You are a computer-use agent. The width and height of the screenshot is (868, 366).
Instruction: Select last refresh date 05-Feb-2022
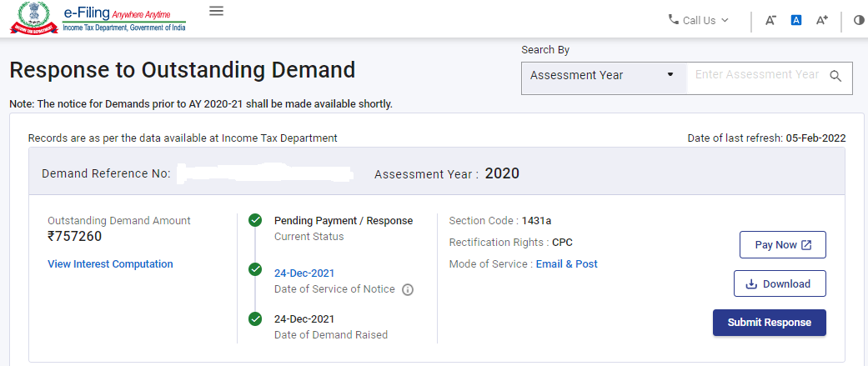pyautogui.click(x=816, y=138)
